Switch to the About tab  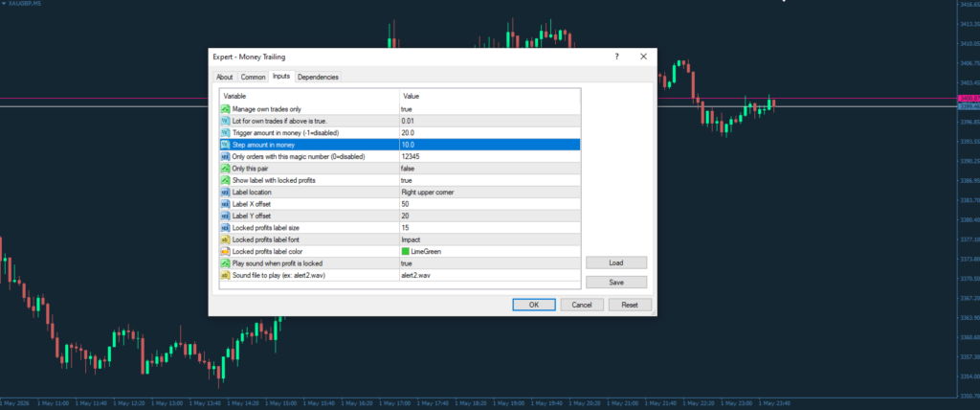224,77
